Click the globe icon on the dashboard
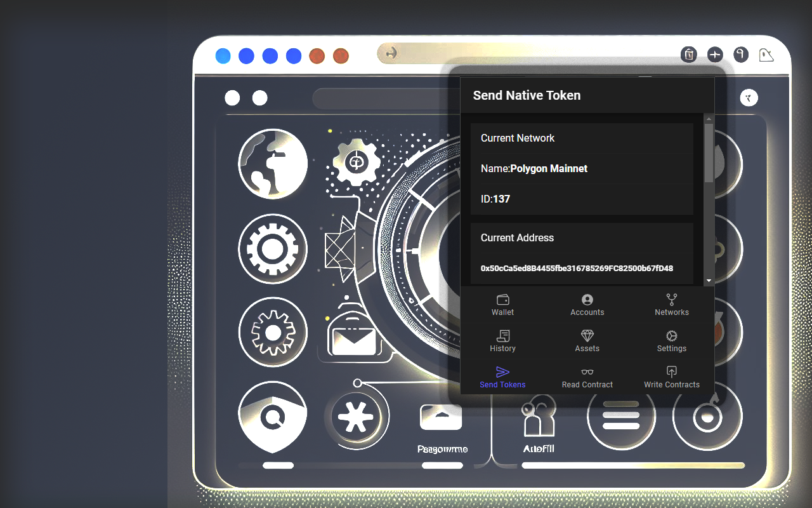Screen dimensions: 812x508 [x=273, y=163]
